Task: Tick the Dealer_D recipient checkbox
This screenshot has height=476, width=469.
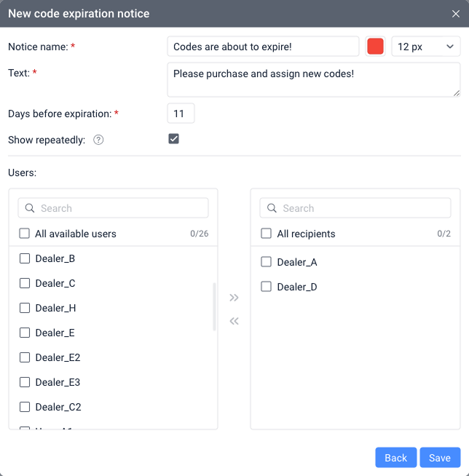Action: [267, 287]
